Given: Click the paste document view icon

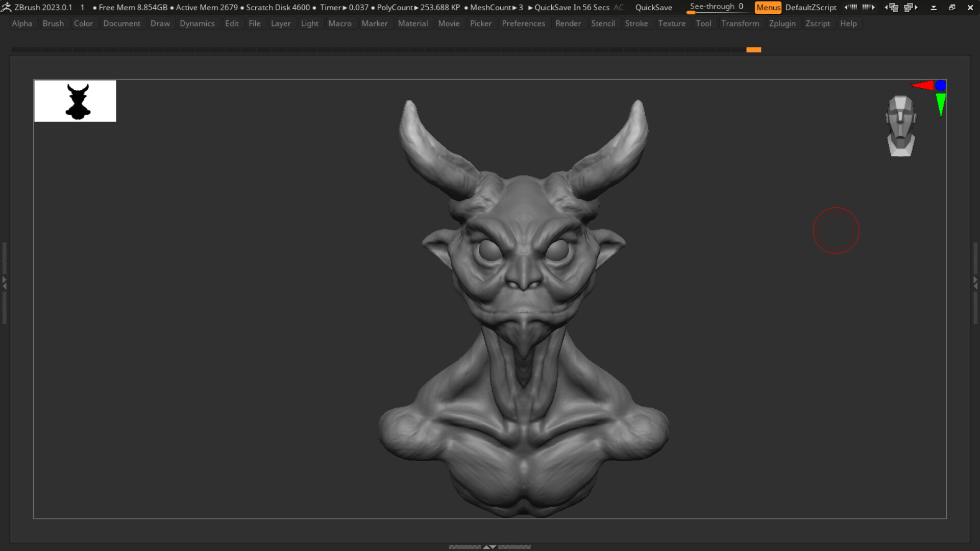Looking at the screenshot, I should [x=910, y=8].
